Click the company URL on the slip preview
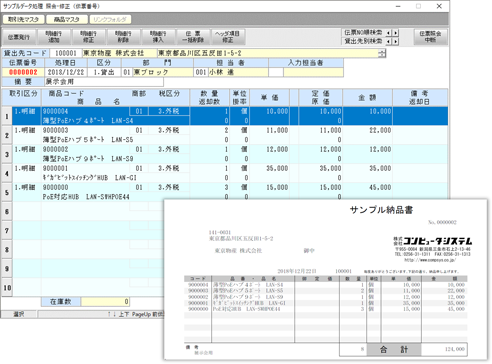Viewport: 492px width, 364px height. [x=430, y=260]
